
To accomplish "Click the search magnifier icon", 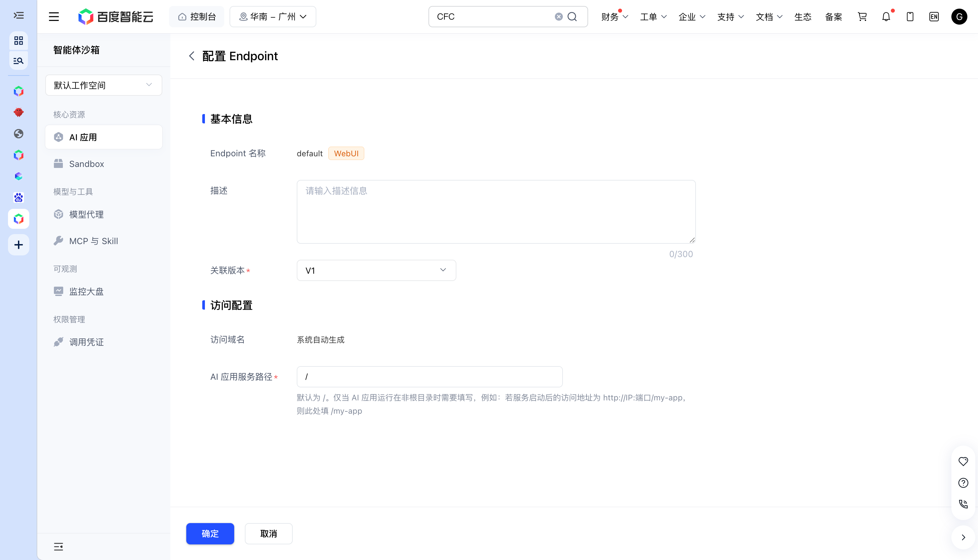I will point(572,17).
